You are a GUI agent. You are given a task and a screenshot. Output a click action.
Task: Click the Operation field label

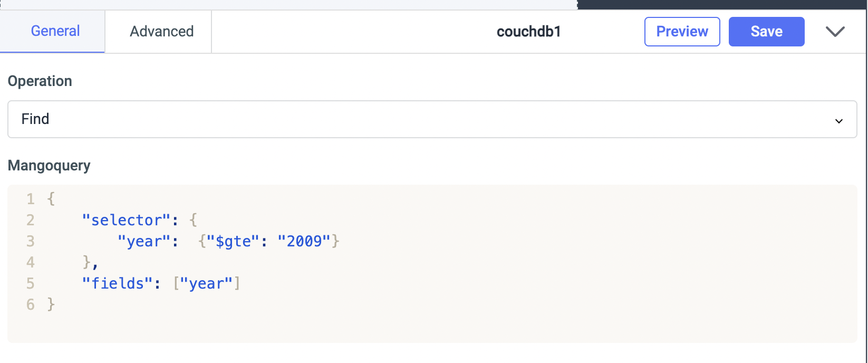coord(40,81)
